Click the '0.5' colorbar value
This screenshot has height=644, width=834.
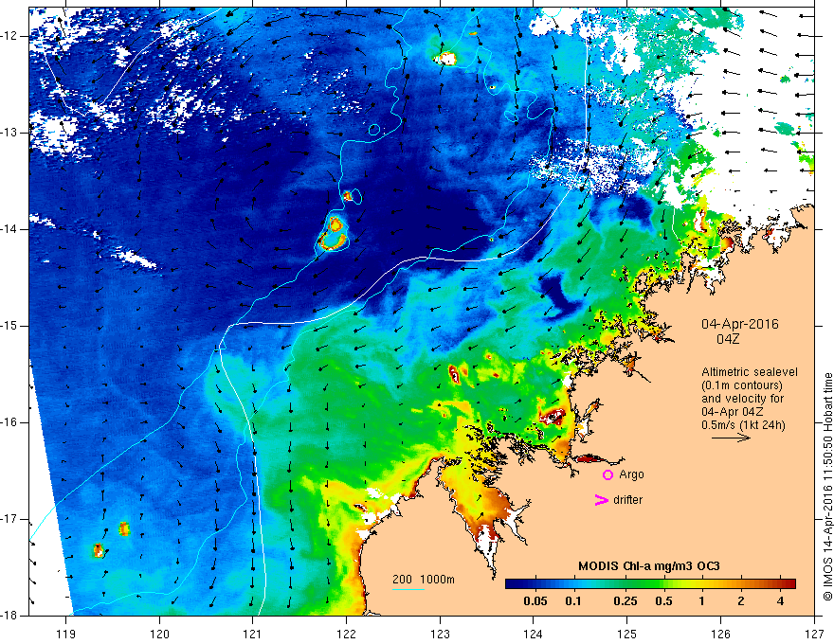(x=663, y=601)
